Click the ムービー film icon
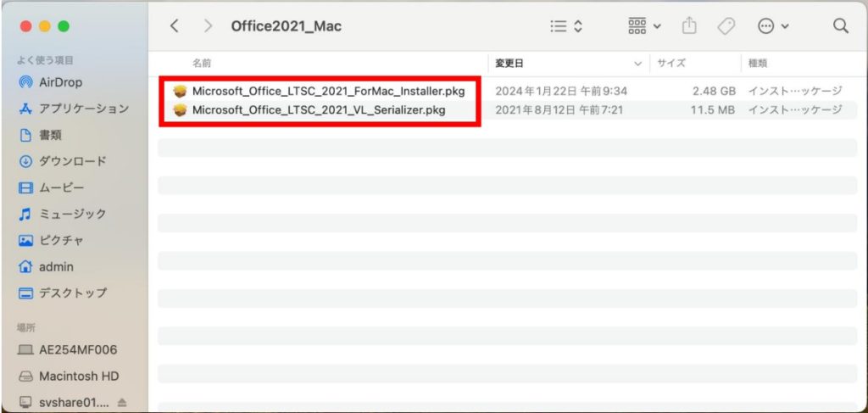 pos(25,188)
